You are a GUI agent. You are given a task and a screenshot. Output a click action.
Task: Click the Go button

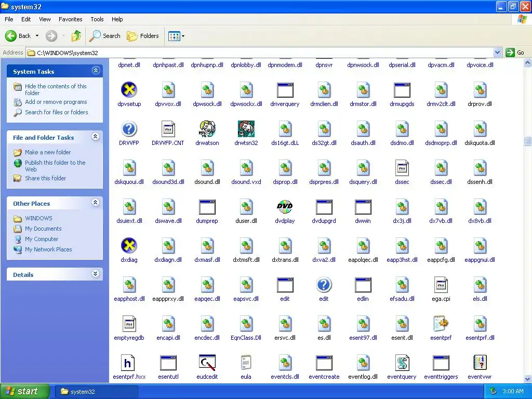coord(515,52)
